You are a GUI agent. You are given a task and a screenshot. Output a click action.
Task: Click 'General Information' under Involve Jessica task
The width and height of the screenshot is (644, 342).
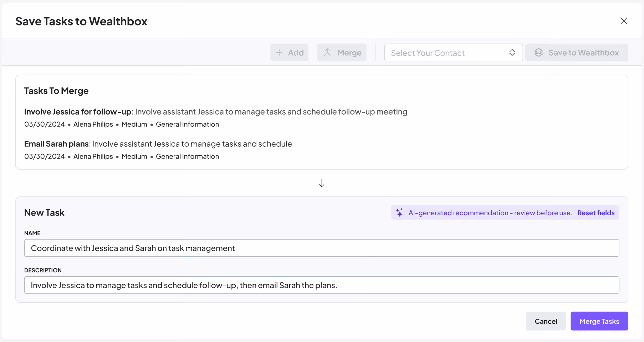click(x=187, y=124)
